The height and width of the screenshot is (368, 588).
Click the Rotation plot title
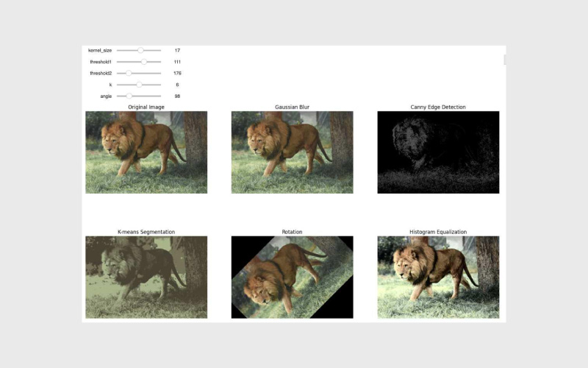(292, 232)
